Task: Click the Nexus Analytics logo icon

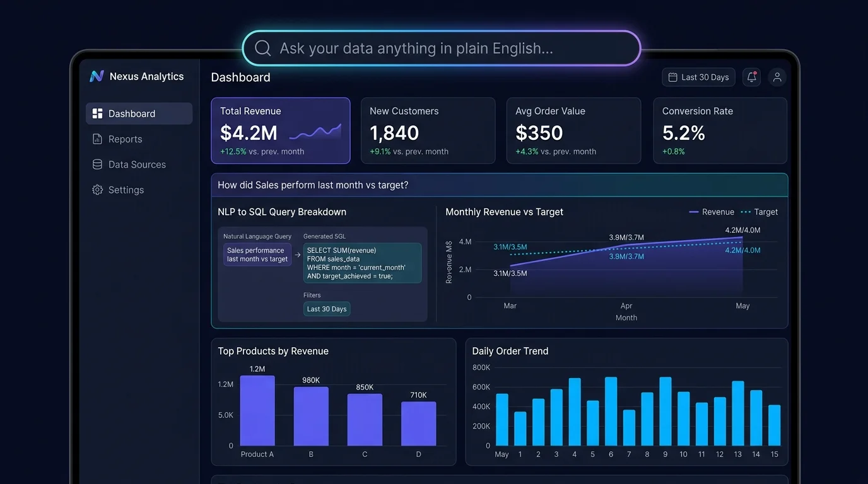Action: point(97,76)
